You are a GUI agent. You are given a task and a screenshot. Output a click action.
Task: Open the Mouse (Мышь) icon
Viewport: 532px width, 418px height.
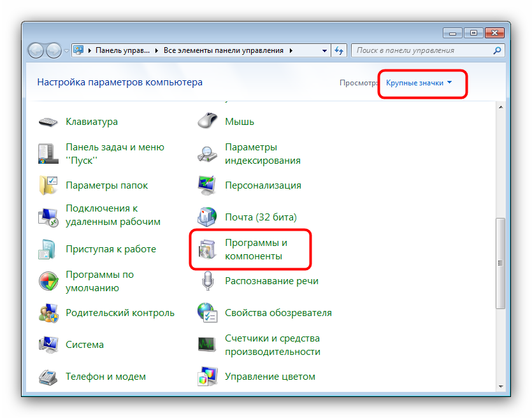[x=207, y=120]
